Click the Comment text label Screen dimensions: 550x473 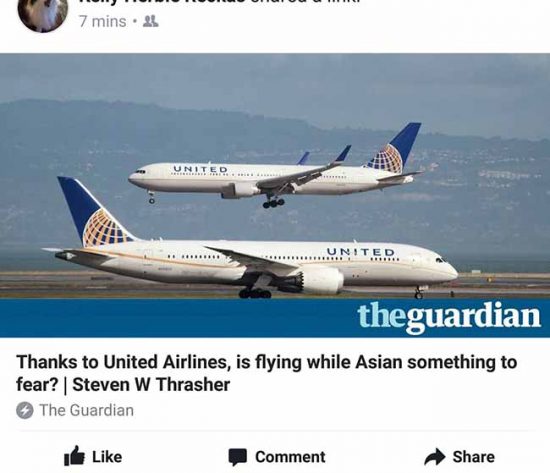click(x=290, y=457)
